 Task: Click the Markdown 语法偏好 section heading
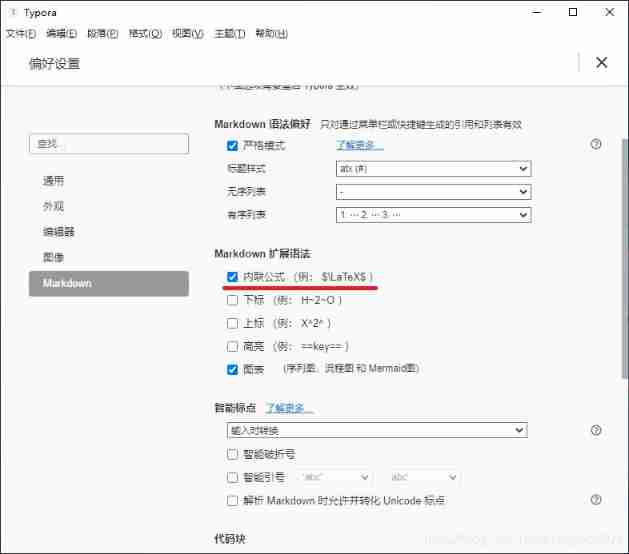(x=262, y=124)
